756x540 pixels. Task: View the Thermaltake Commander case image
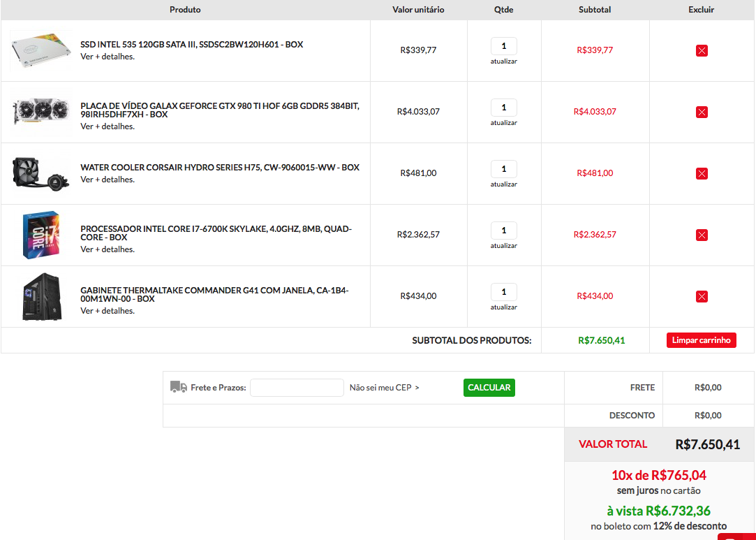pyautogui.click(x=42, y=296)
